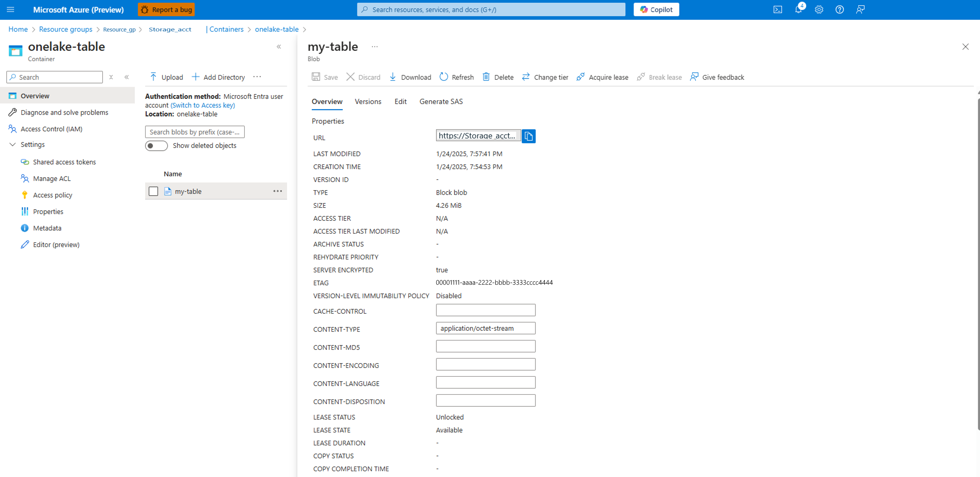Click Switch to Access key link
This screenshot has height=477, width=980.
(202, 105)
